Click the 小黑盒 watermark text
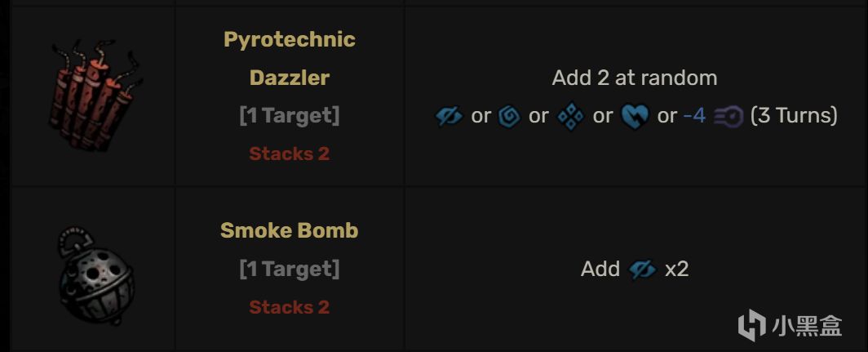The image size is (868, 352). click(808, 327)
